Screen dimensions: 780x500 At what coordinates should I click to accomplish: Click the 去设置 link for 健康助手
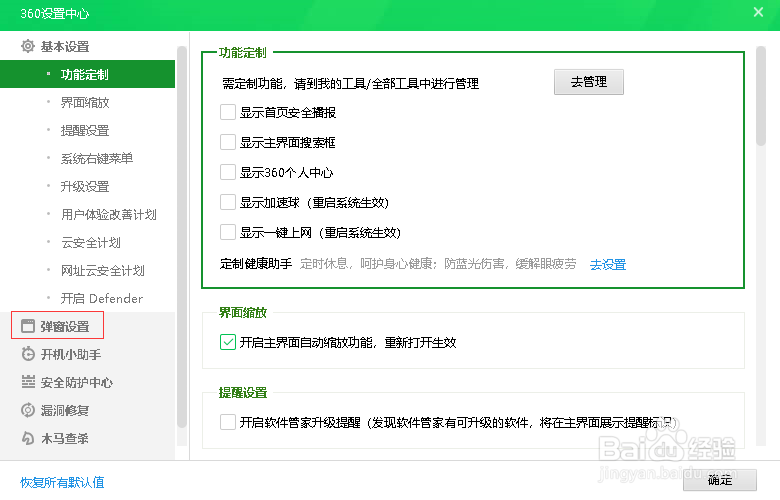pos(608,264)
